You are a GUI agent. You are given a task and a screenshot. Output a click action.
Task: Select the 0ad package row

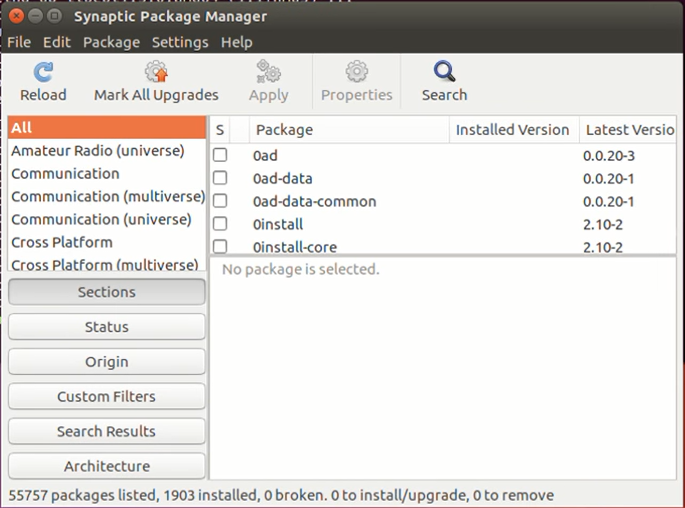[x=443, y=156]
